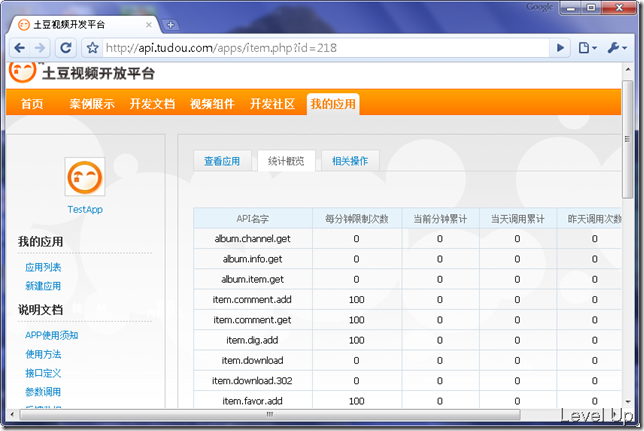Open 新建应用 sidebar link
This screenshot has width=644, height=431.
(43, 286)
